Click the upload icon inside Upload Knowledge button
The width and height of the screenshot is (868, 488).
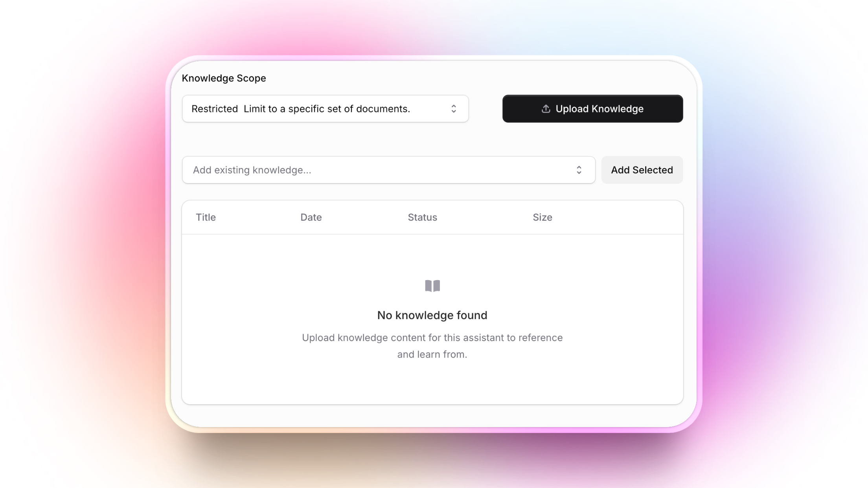[546, 109]
